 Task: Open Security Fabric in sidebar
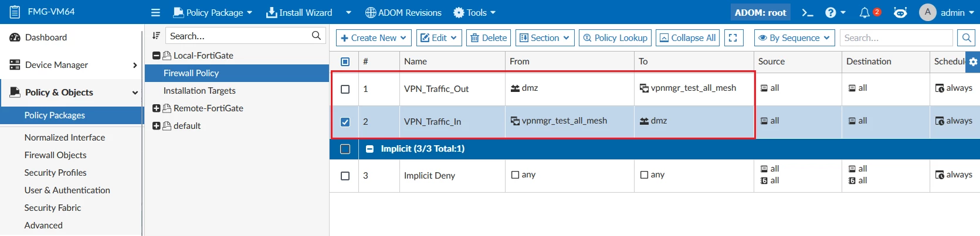click(53, 208)
